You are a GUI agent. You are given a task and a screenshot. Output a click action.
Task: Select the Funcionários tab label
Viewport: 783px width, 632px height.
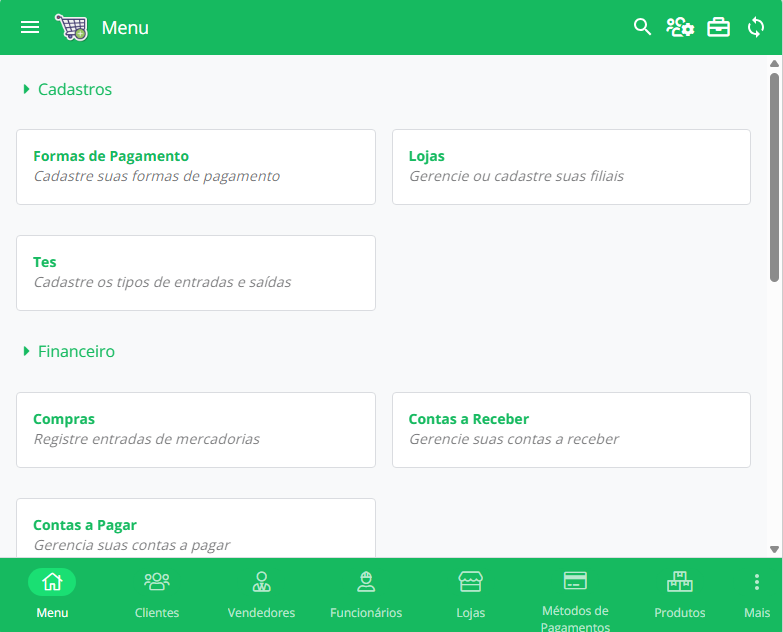click(x=366, y=613)
